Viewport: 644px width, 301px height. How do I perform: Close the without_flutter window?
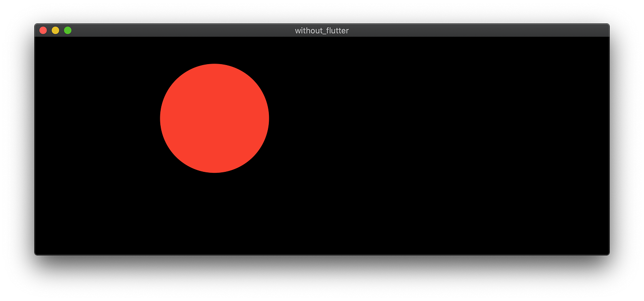43,30
